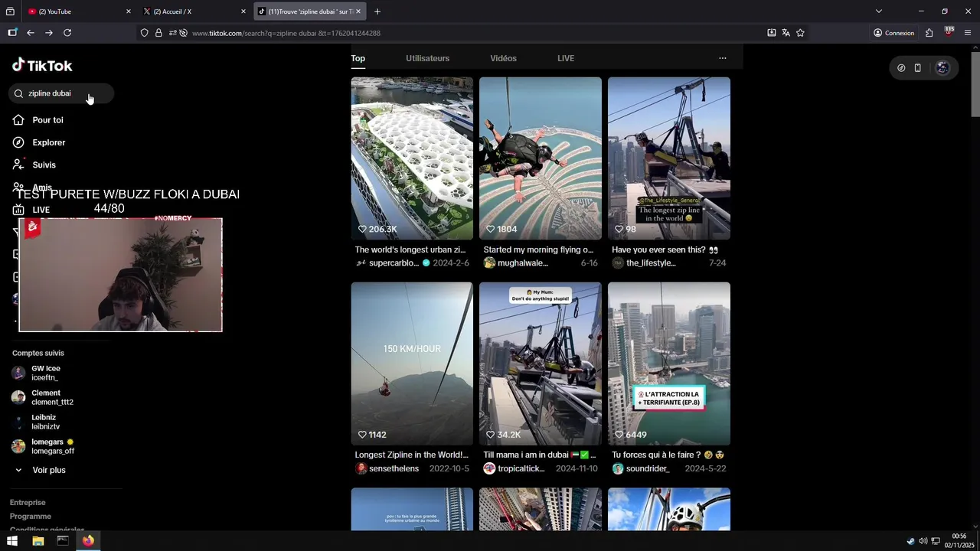Click the browser back arrow

click(31, 33)
